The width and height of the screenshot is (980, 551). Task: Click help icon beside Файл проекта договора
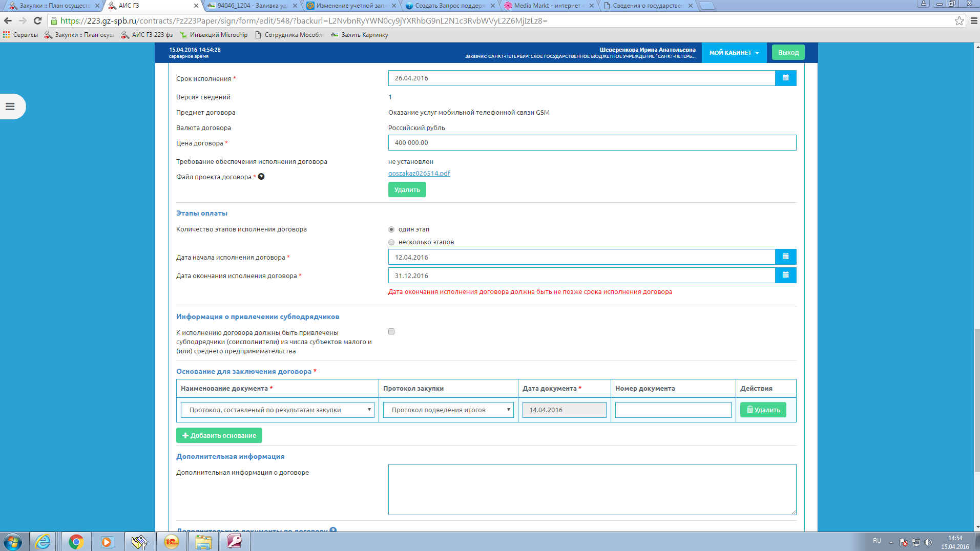(x=261, y=177)
